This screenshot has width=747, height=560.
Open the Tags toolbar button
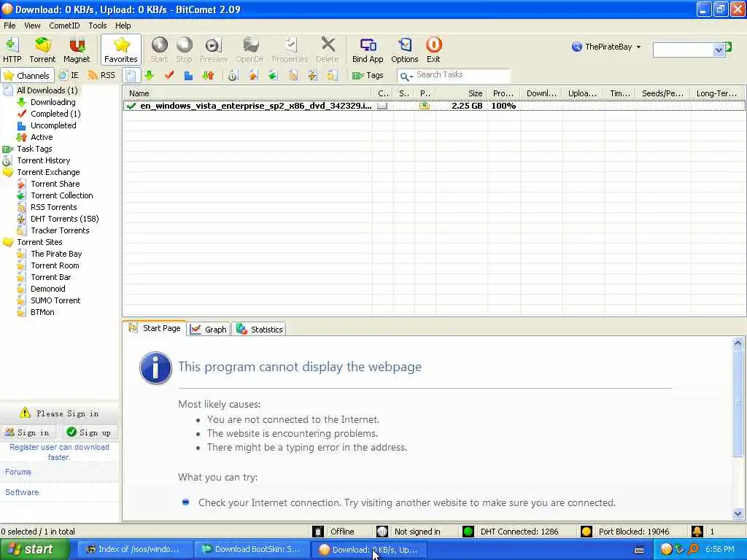(368, 75)
